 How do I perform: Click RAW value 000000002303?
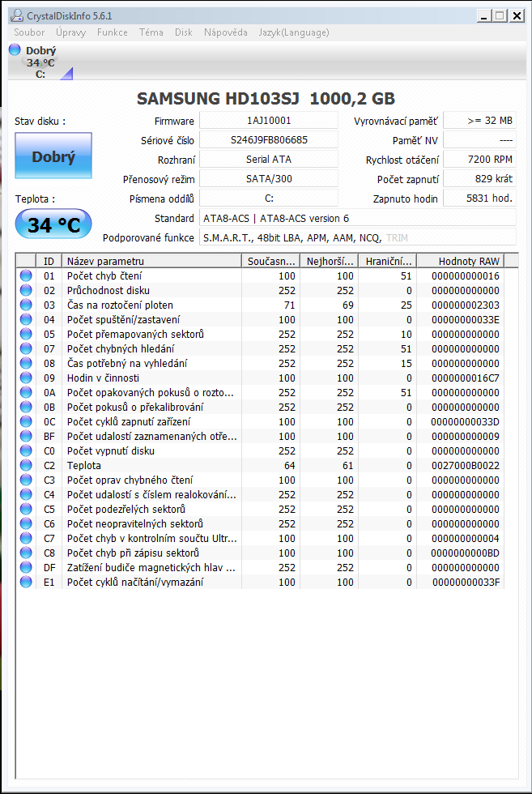pyautogui.click(x=465, y=305)
